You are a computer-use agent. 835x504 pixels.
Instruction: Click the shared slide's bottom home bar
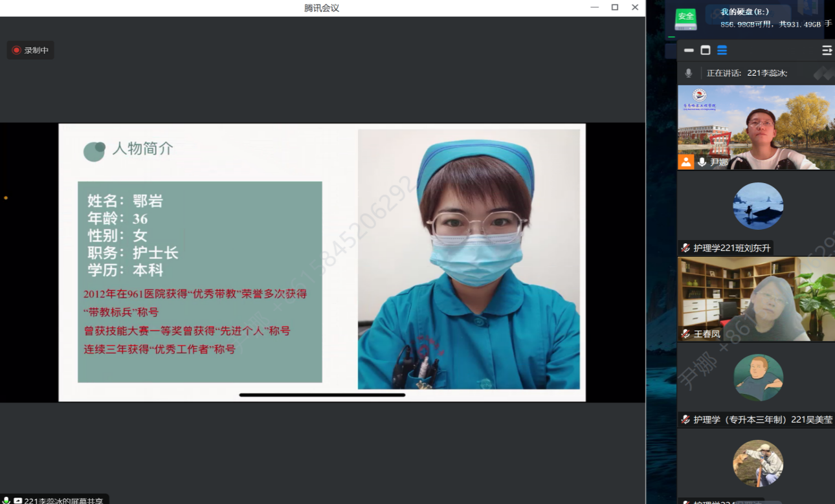(x=322, y=395)
